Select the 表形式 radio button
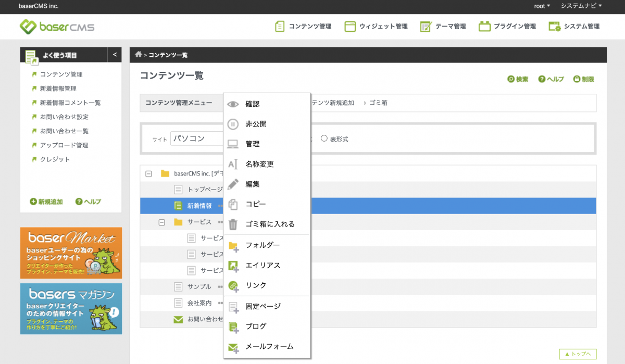The image size is (625, 364). click(x=324, y=139)
